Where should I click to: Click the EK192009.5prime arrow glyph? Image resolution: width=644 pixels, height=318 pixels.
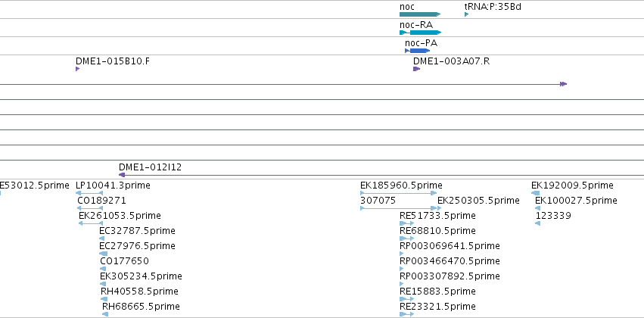pyautogui.click(x=535, y=193)
